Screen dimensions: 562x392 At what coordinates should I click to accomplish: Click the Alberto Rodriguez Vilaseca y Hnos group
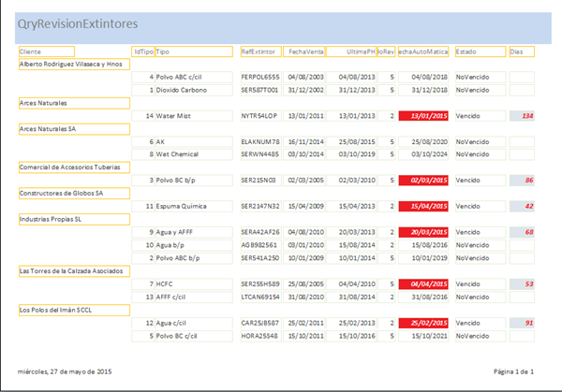[73, 65]
